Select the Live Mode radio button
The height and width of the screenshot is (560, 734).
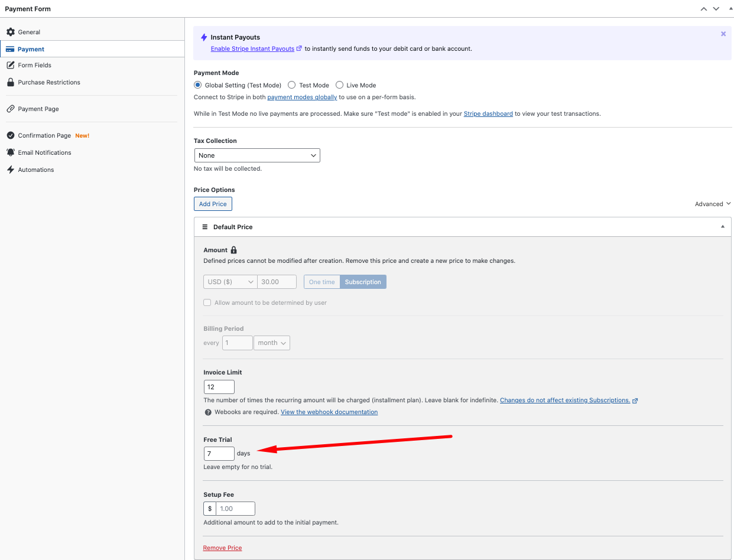pos(339,85)
